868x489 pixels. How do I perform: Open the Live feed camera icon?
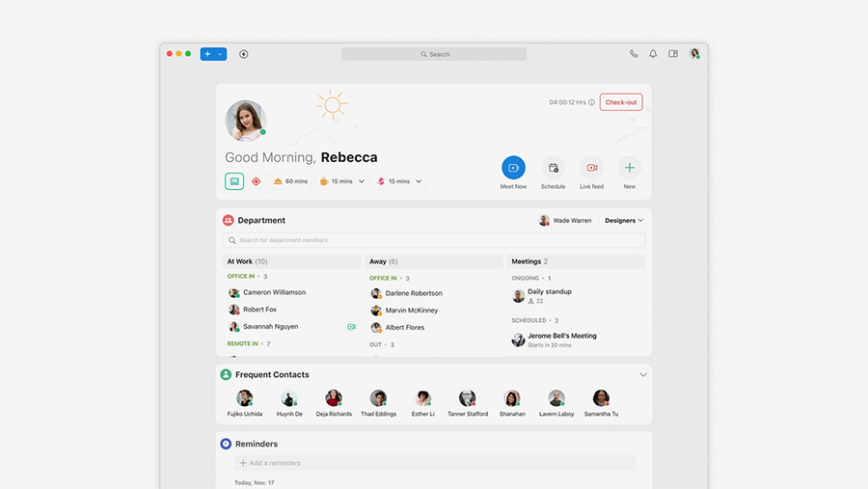point(591,168)
